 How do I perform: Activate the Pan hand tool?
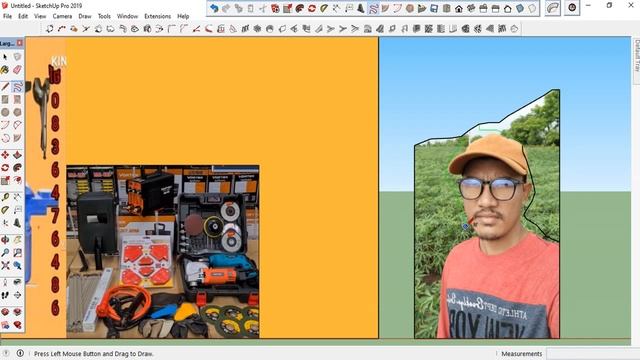[17, 240]
